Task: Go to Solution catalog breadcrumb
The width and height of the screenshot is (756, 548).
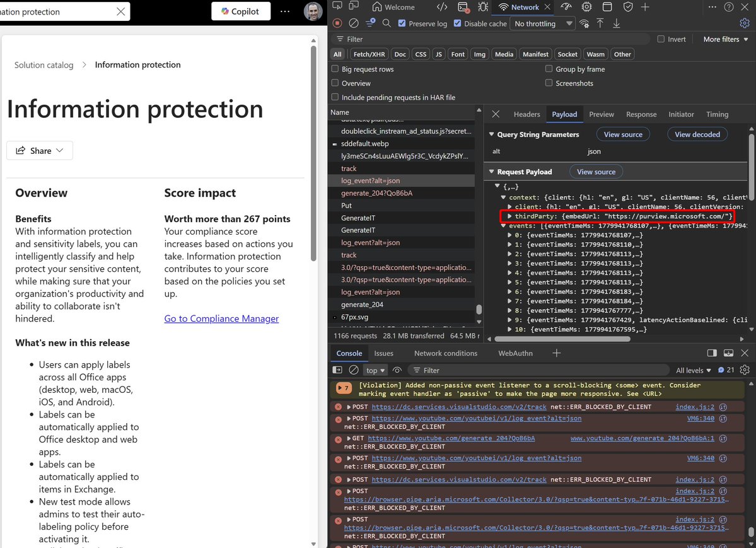Action: [44, 65]
